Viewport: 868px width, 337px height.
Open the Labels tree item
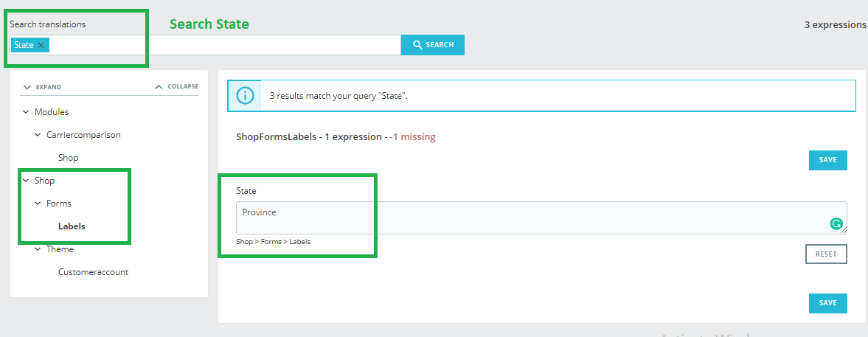click(72, 226)
